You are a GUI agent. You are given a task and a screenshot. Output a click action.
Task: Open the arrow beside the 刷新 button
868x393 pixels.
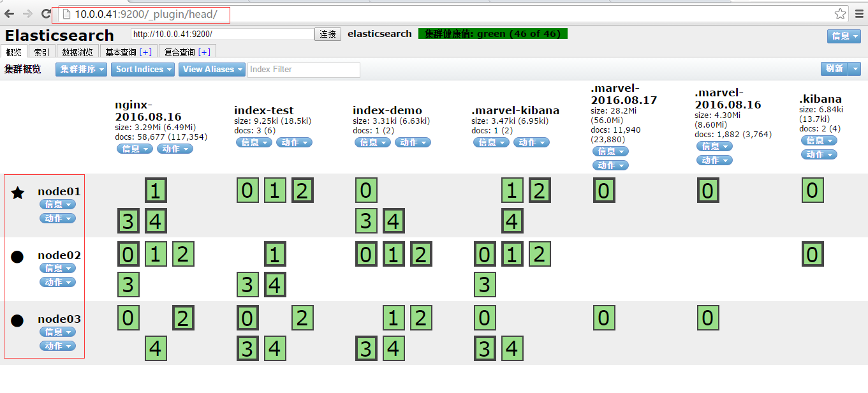coord(855,69)
